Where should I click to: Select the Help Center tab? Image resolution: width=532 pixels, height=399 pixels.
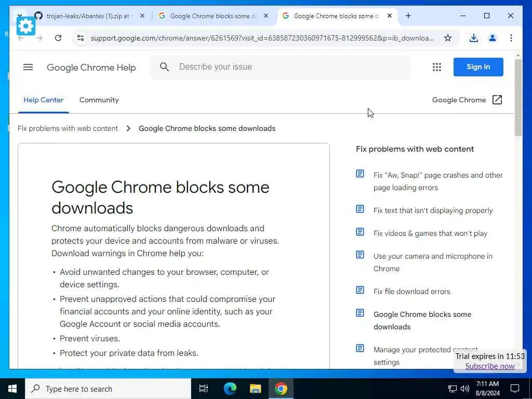[44, 100]
